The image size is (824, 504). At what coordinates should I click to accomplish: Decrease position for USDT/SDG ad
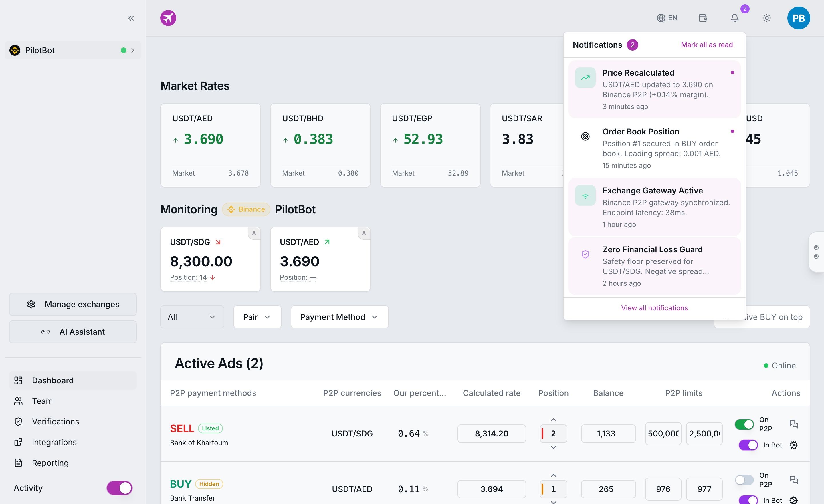click(553, 447)
